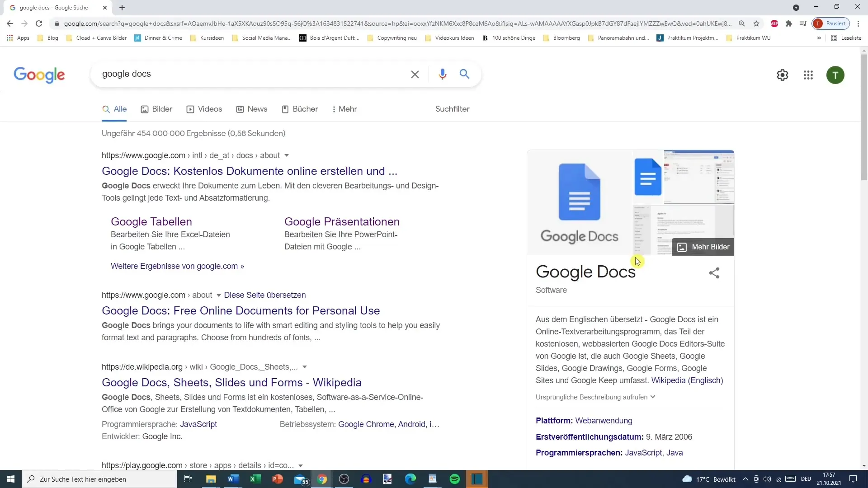The height and width of the screenshot is (488, 868).
Task: Open the media control icon in toolbar
Action: point(803,23)
